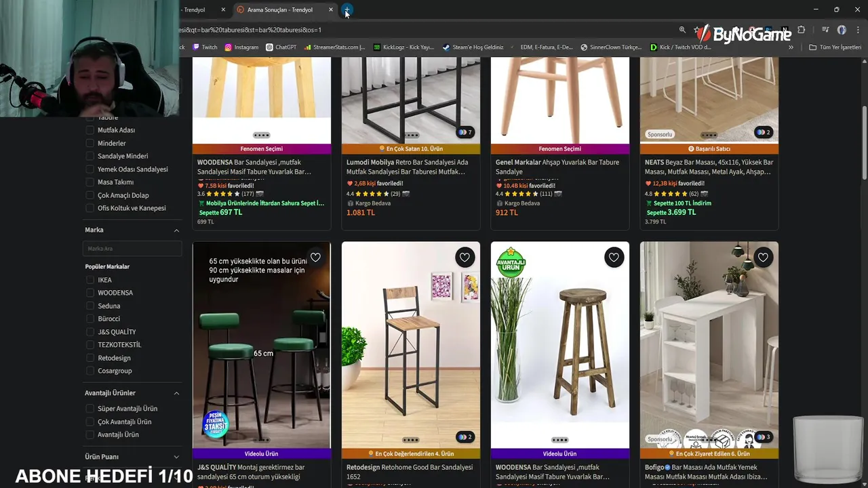The image size is (868, 488).
Task: Check the Çok Amaçlı Dolap filter
Action: (x=90, y=195)
